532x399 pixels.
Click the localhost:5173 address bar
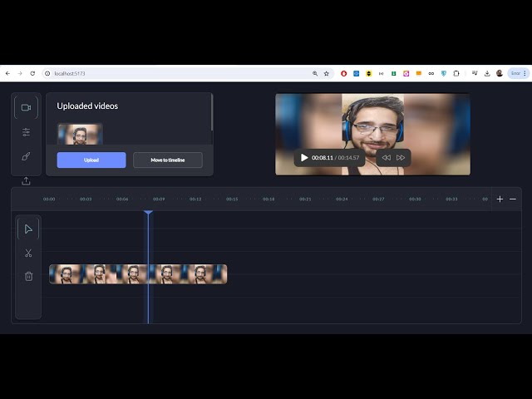[166, 73]
